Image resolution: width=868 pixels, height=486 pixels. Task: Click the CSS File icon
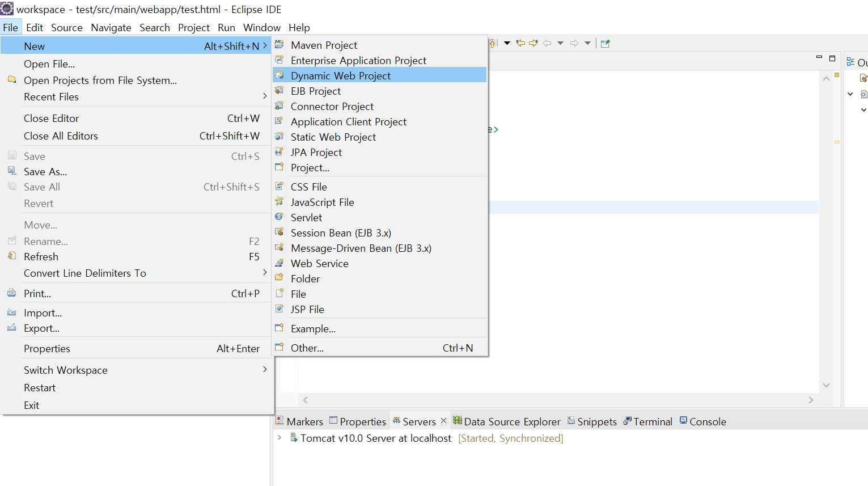[x=280, y=187]
